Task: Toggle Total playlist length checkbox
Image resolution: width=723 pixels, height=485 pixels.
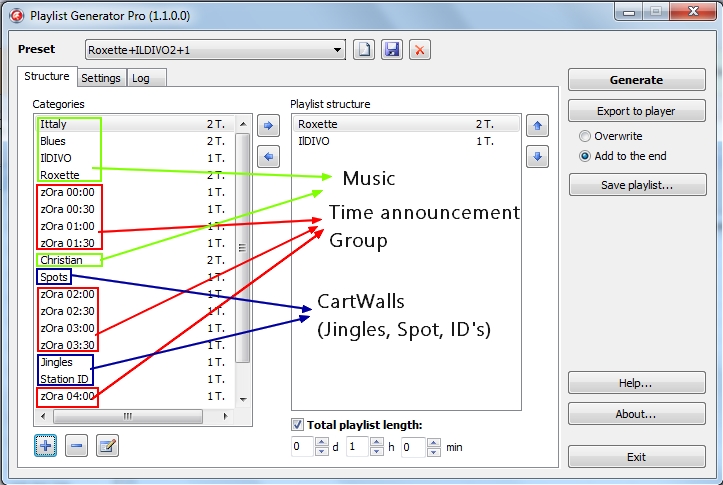Action: tap(297, 425)
